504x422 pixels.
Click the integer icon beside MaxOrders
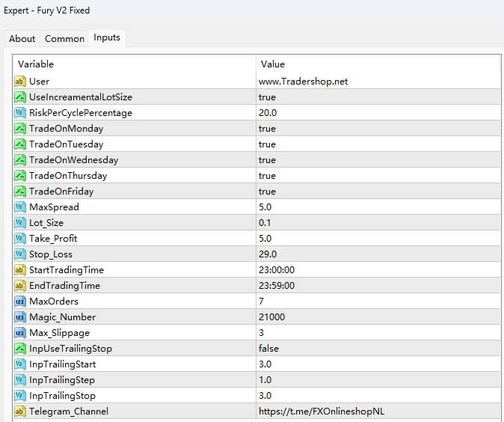tap(20, 302)
